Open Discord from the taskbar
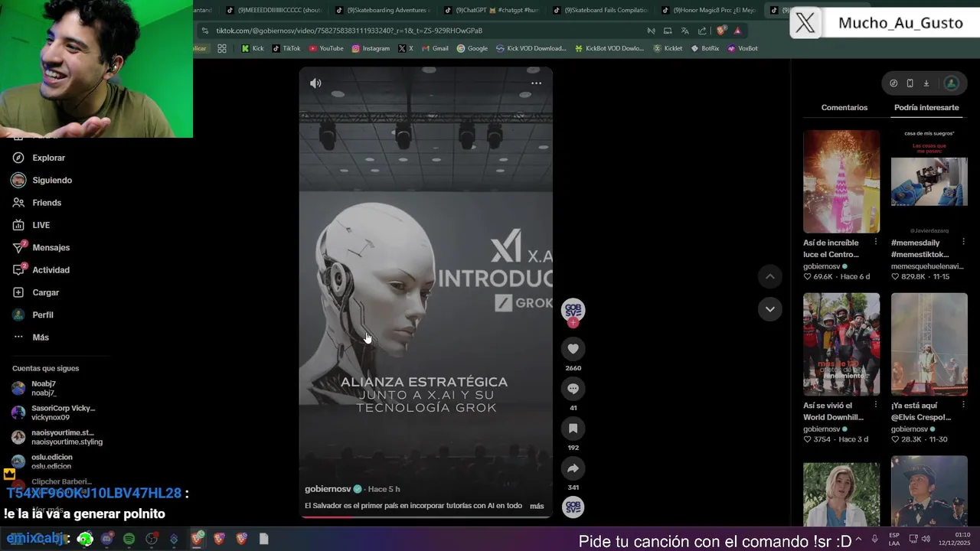The width and height of the screenshot is (980, 551). point(106,539)
